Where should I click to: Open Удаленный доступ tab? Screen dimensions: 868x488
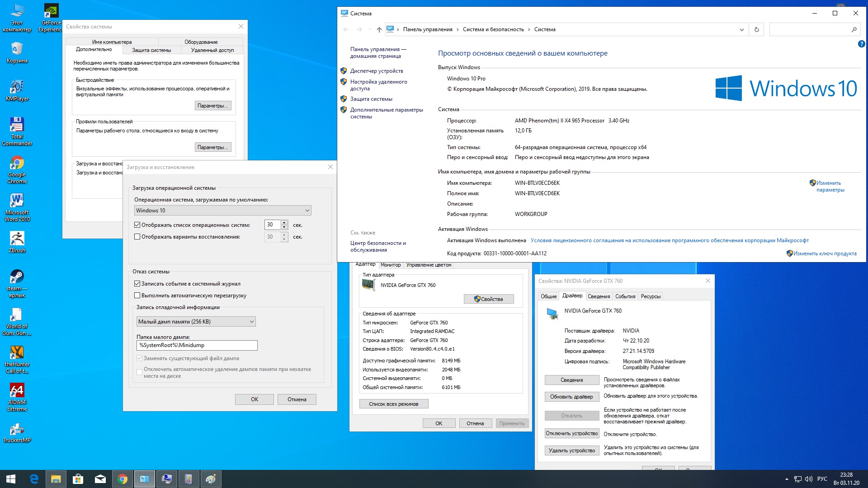(x=212, y=50)
